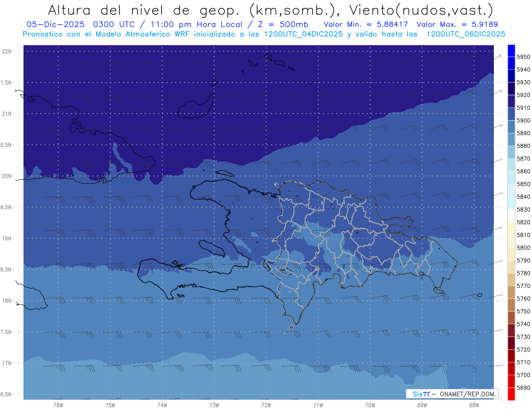
Task: Click the 19N latitude label
Action: pos(7,239)
